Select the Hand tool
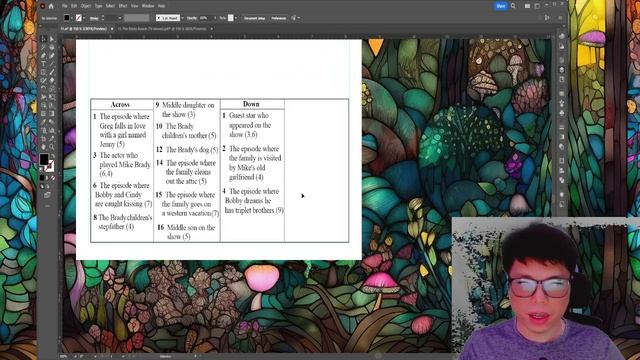Image resolution: width=640 pixels, height=360 pixels. [x=43, y=146]
